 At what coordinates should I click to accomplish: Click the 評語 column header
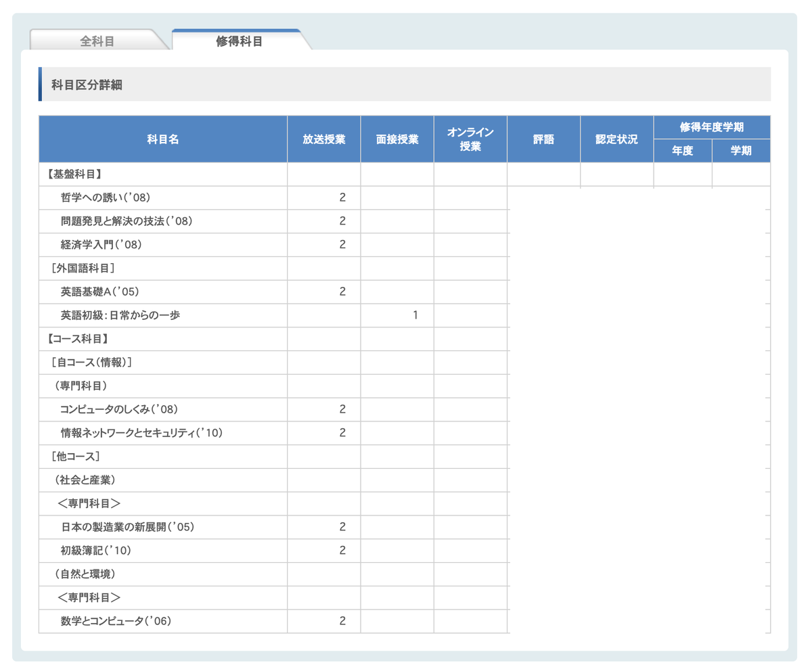[x=542, y=138]
